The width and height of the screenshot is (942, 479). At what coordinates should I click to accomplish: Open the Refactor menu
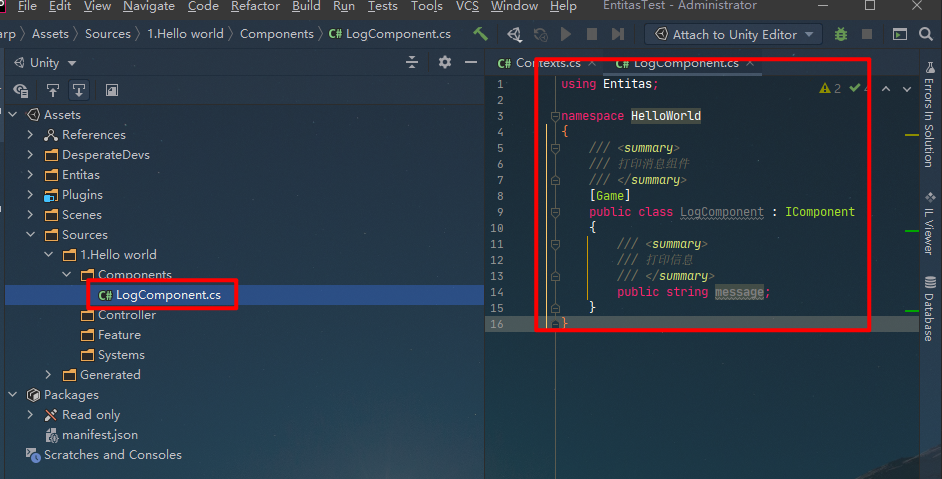point(255,6)
